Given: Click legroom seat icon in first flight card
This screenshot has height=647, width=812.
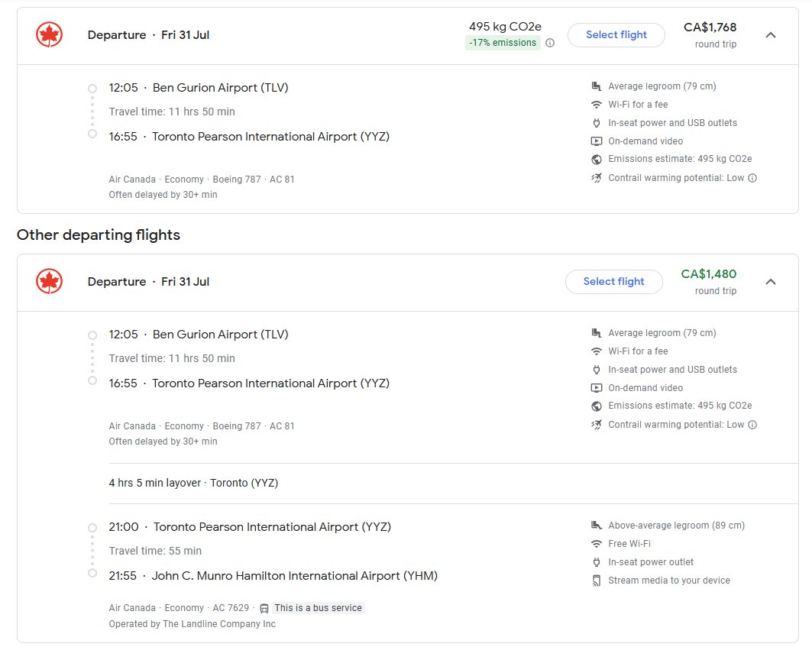Looking at the screenshot, I should 597,86.
